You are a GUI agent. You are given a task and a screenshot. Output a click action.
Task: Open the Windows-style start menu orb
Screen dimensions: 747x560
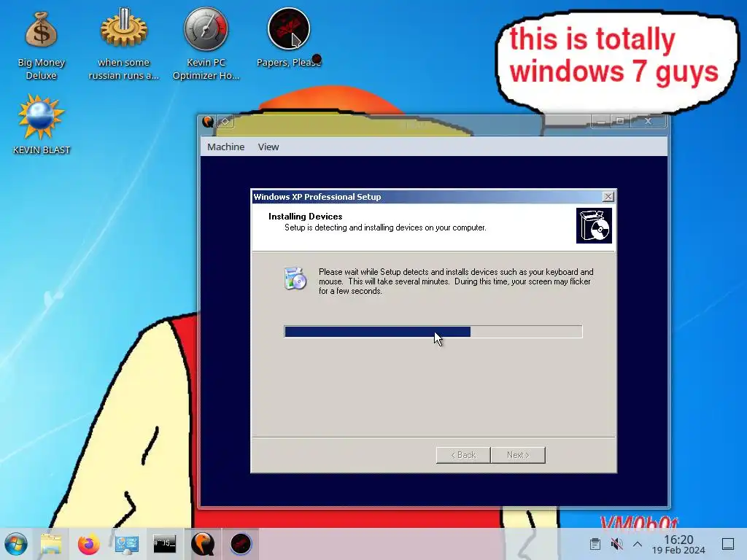click(16, 544)
